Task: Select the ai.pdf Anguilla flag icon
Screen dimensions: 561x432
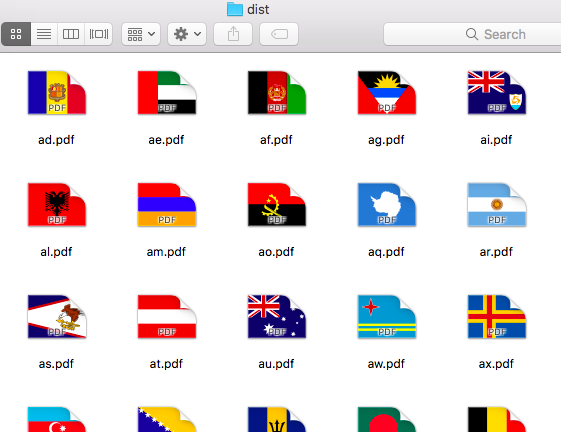Action: click(x=497, y=93)
